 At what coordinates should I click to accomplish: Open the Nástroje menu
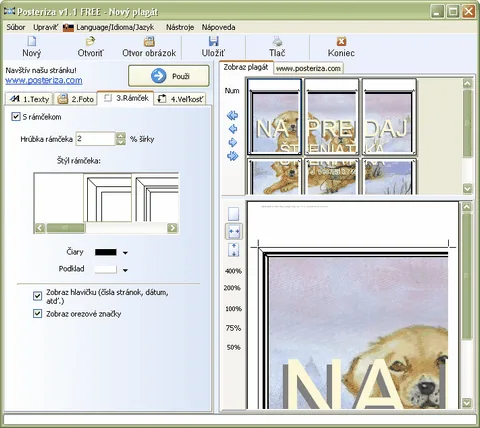[180, 27]
